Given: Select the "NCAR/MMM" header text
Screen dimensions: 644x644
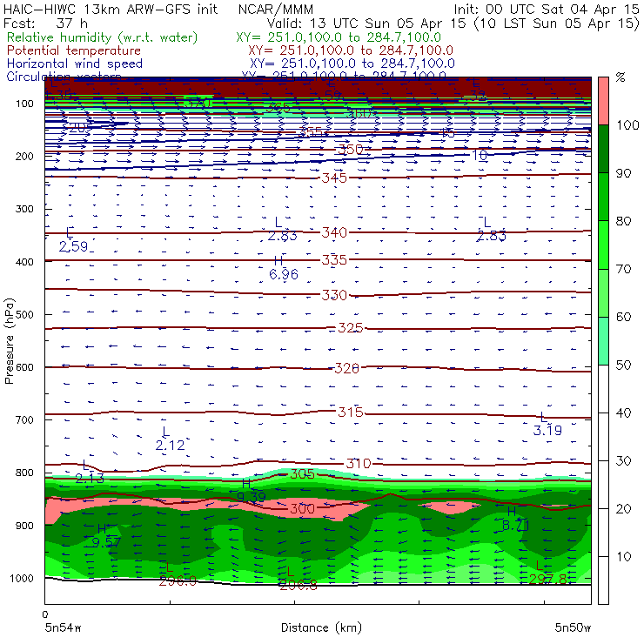Looking at the screenshot, I should pyautogui.click(x=276, y=10).
